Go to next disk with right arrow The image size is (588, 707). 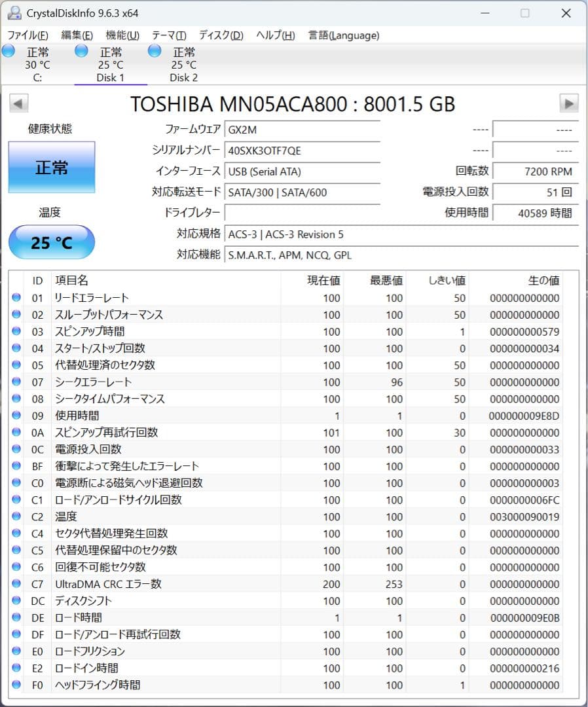coord(569,103)
